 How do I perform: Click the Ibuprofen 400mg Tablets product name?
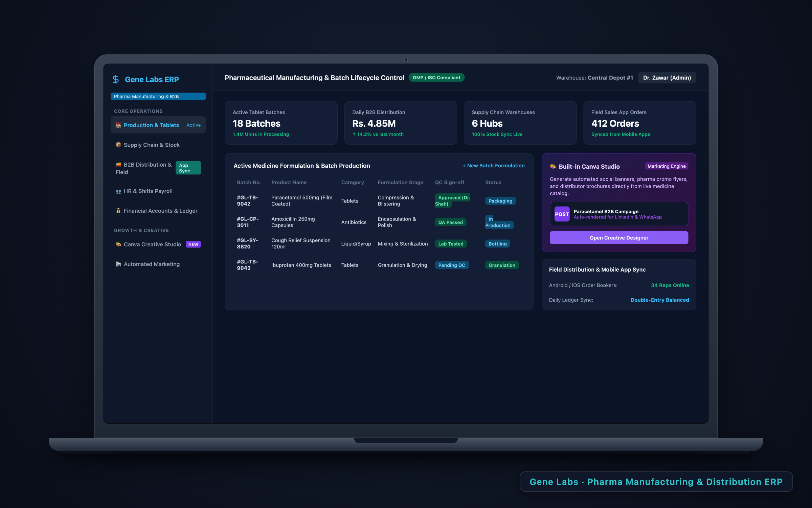coord(301,265)
